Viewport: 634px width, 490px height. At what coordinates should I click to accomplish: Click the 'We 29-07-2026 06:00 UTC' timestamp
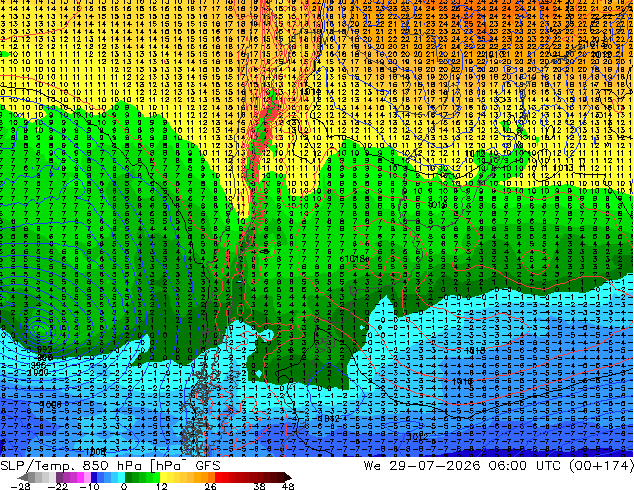[x=464, y=466]
